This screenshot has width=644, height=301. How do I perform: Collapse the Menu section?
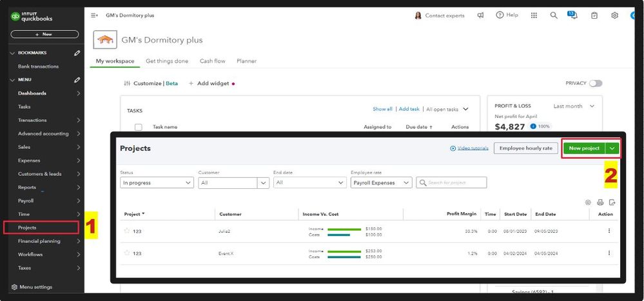pos(12,80)
